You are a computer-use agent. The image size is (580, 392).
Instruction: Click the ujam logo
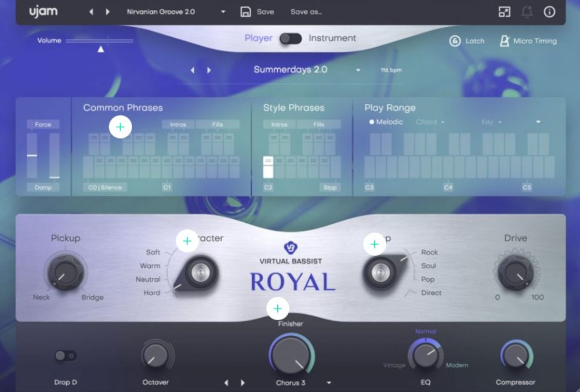coord(43,12)
